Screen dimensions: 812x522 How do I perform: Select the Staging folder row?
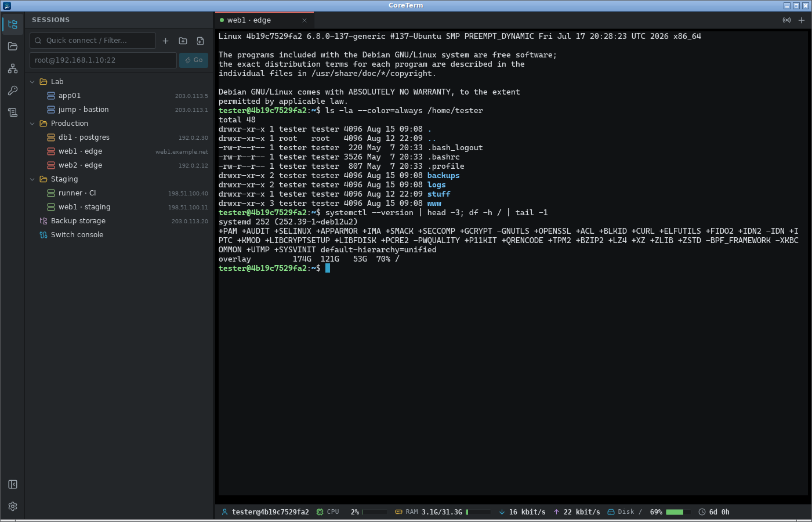[119, 179]
